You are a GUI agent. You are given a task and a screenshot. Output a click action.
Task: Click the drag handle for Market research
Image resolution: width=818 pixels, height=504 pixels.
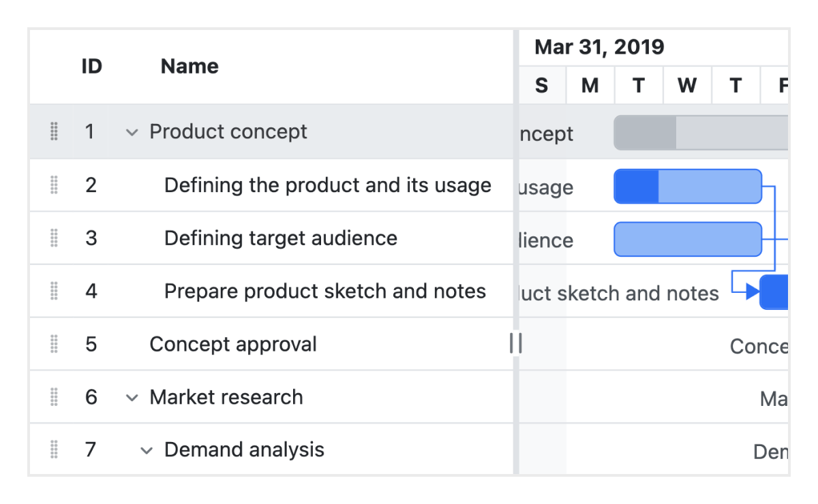pos(54,397)
